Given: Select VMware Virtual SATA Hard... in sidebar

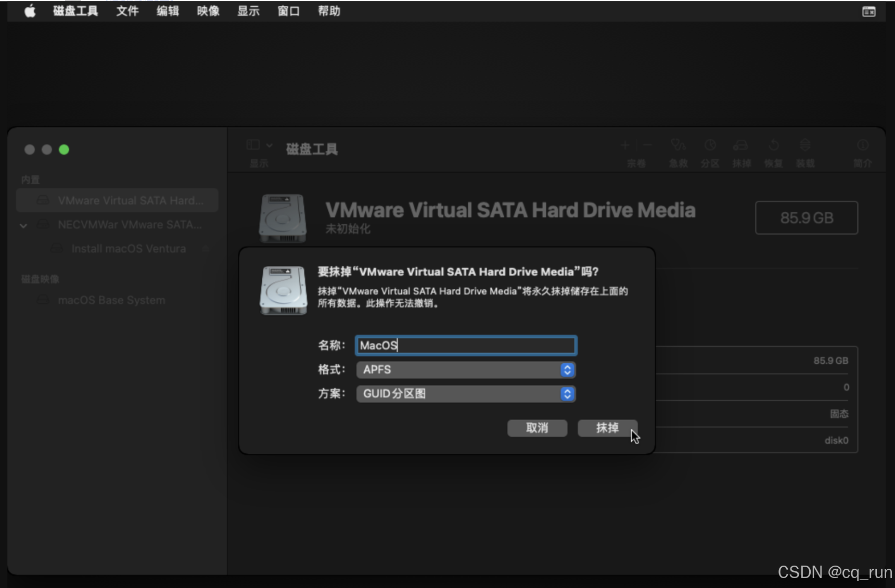Looking at the screenshot, I should click(117, 200).
